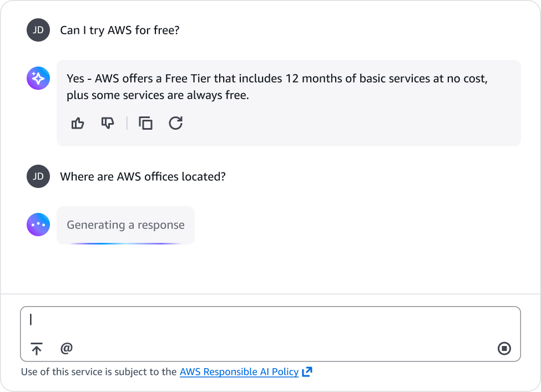Copy the Free Tier response
The height and width of the screenshot is (392, 541).
point(145,123)
